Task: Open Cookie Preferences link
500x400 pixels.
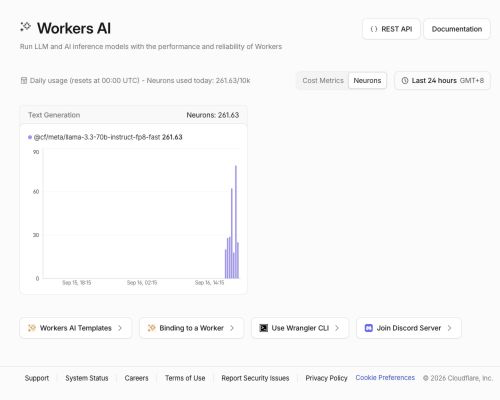Action: (x=385, y=378)
